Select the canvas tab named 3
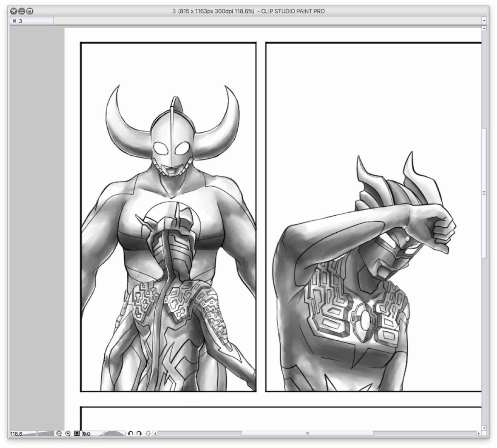 tap(32, 21)
